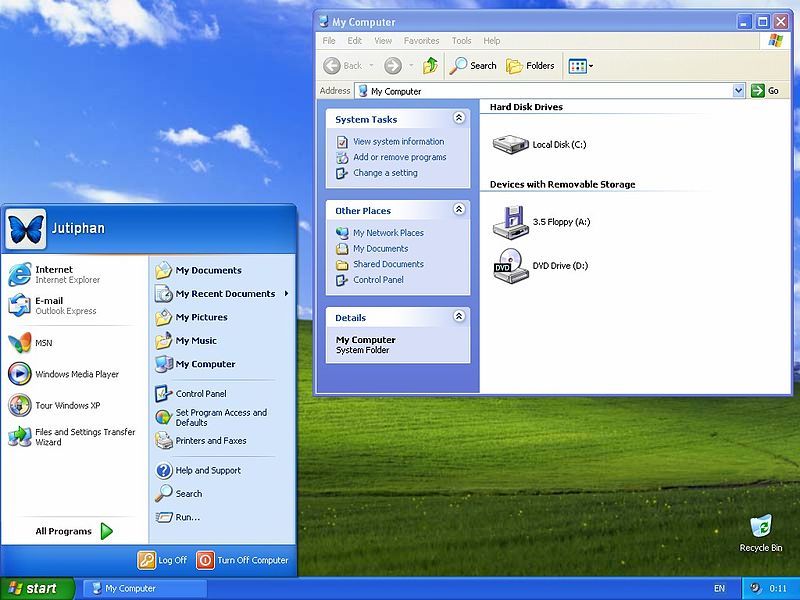
Task: Click the My Computer title bar icon
Action: (323, 22)
